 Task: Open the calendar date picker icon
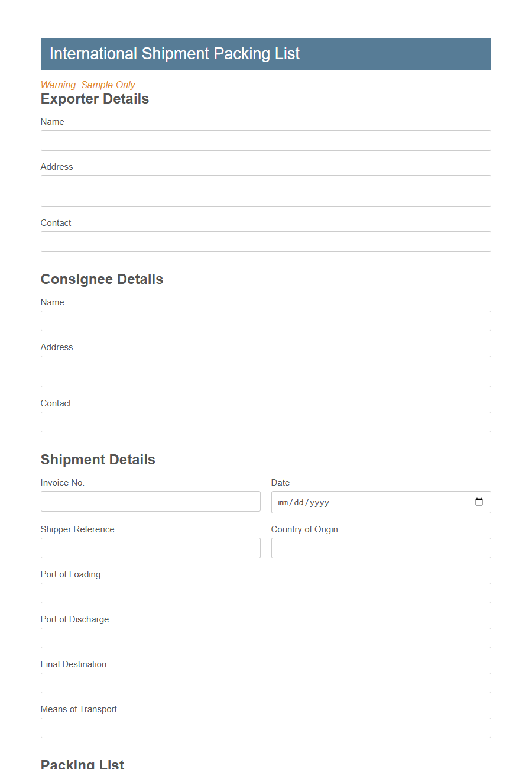point(479,502)
